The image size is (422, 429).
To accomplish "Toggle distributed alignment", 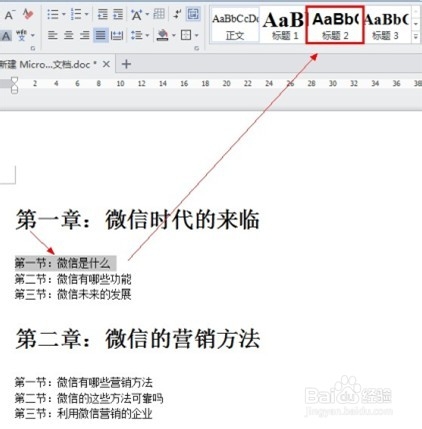I will 117,35.
